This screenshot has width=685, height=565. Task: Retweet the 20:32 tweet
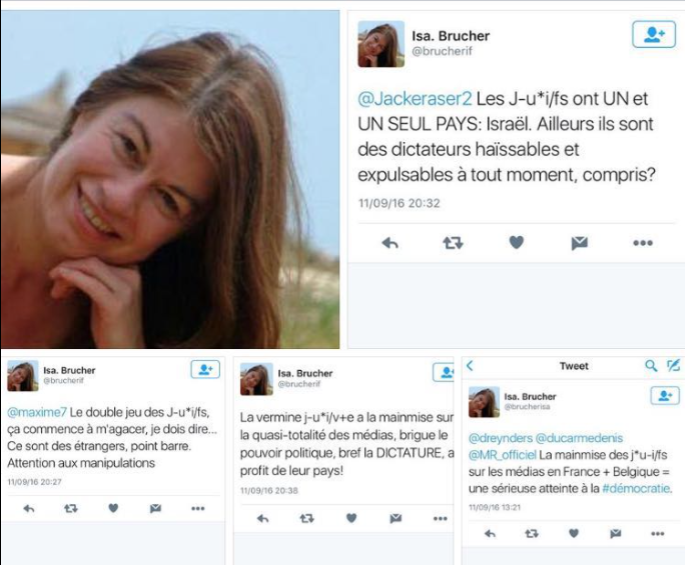[453, 243]
